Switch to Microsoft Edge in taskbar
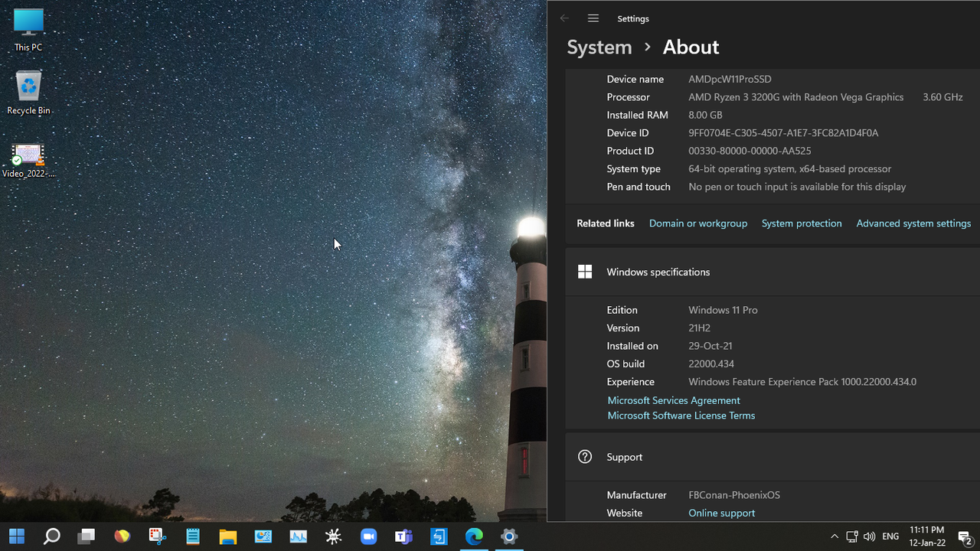 click(474, 536)
